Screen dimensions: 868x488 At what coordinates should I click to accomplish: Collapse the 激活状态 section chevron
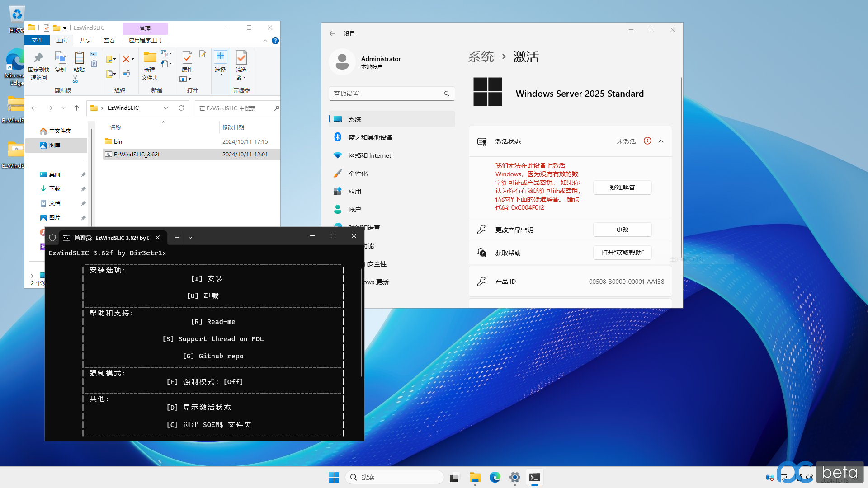[661, 141]
